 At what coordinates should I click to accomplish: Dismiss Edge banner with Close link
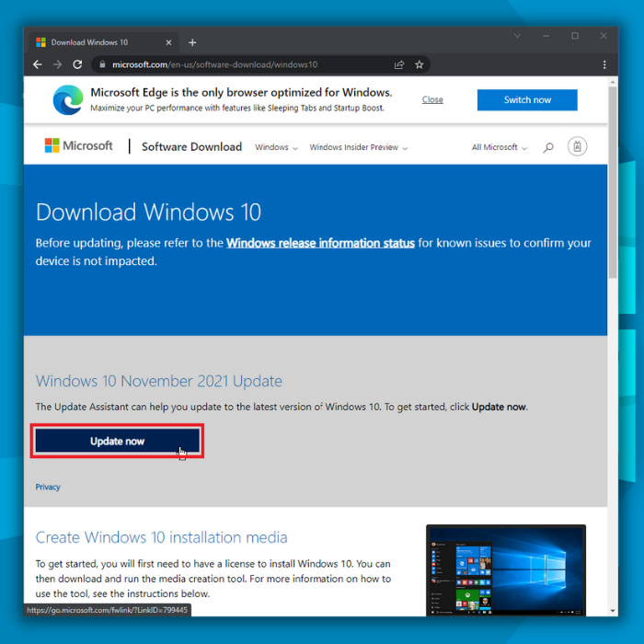pos(432,99)
